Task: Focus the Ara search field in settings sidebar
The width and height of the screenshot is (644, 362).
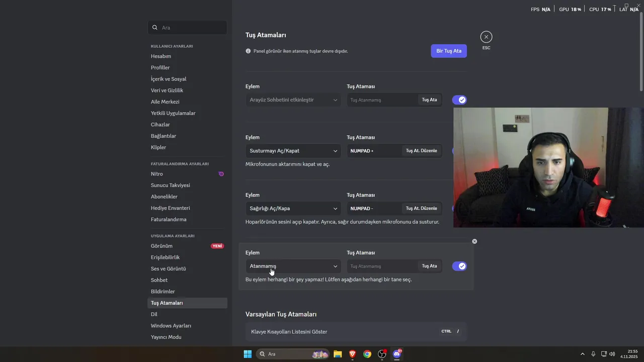Action: point(187,28)
